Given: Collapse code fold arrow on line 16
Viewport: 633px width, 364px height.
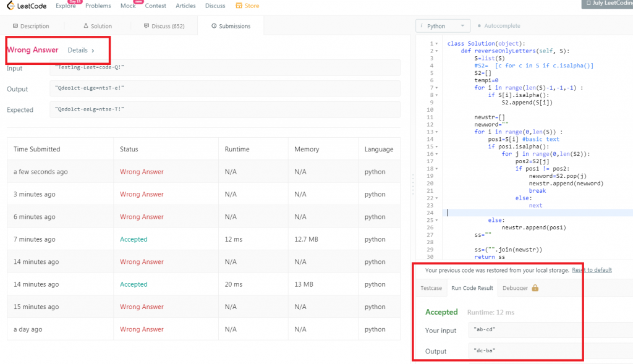Looking at the screenshot, I should (437, 154).
